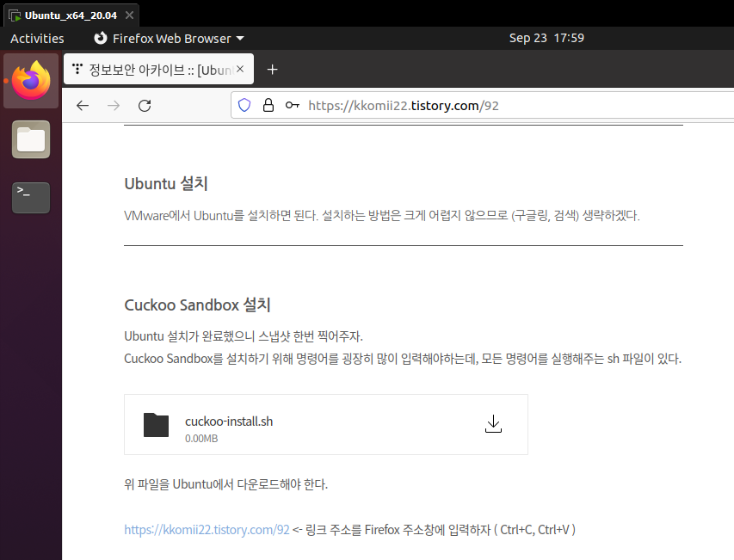
Task: Show site security padlock info
Action: [268, 105]
